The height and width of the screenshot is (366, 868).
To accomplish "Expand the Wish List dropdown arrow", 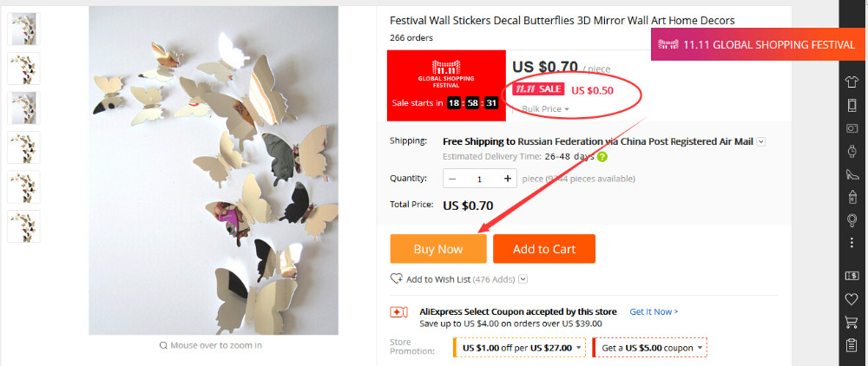I will (x=523, y=279).
